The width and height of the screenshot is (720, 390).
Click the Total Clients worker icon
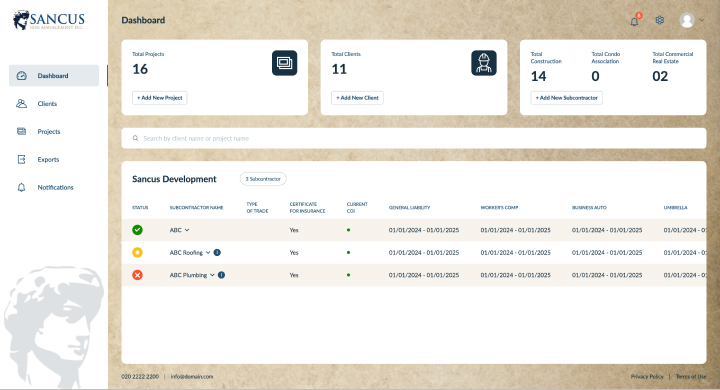pyautogui.click(x=484, y=63)
